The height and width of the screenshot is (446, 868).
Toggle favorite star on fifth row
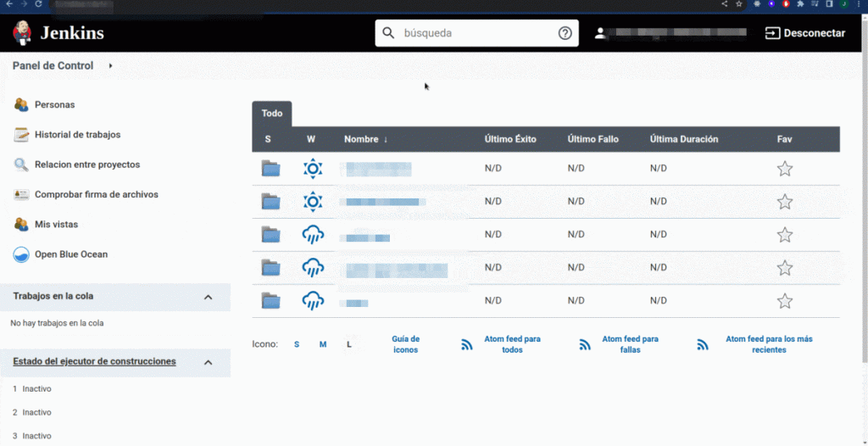784,301
